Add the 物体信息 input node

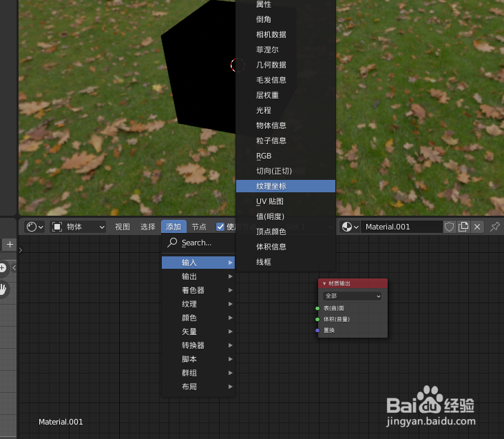click(286, 125)
